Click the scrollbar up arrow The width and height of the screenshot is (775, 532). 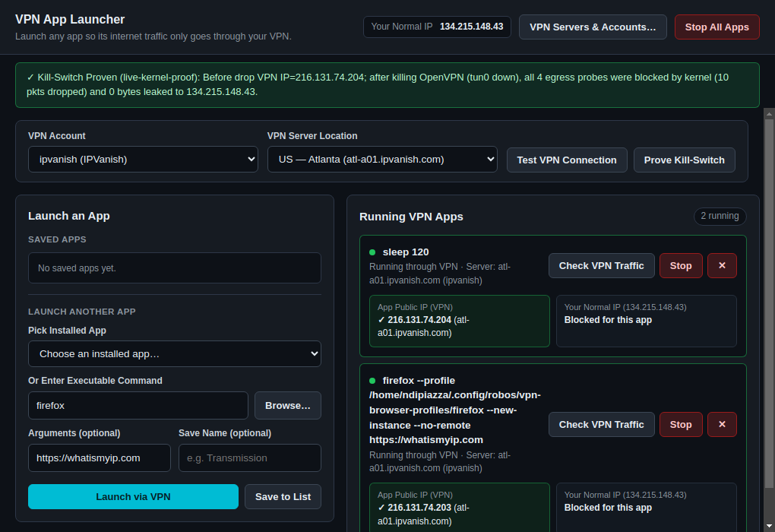pos(769,114)
